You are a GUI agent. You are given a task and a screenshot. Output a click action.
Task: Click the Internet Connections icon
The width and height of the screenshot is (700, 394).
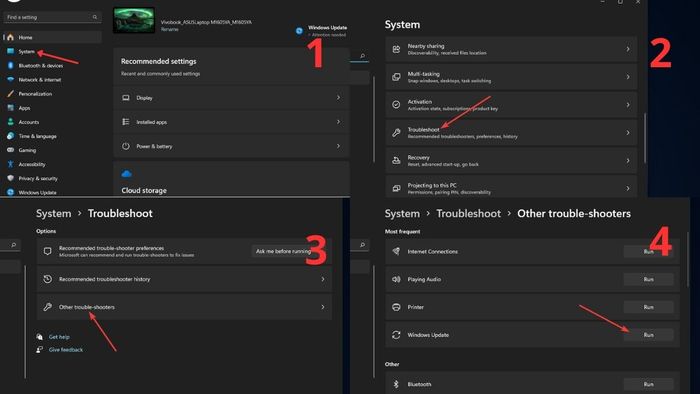click(396, 251)
